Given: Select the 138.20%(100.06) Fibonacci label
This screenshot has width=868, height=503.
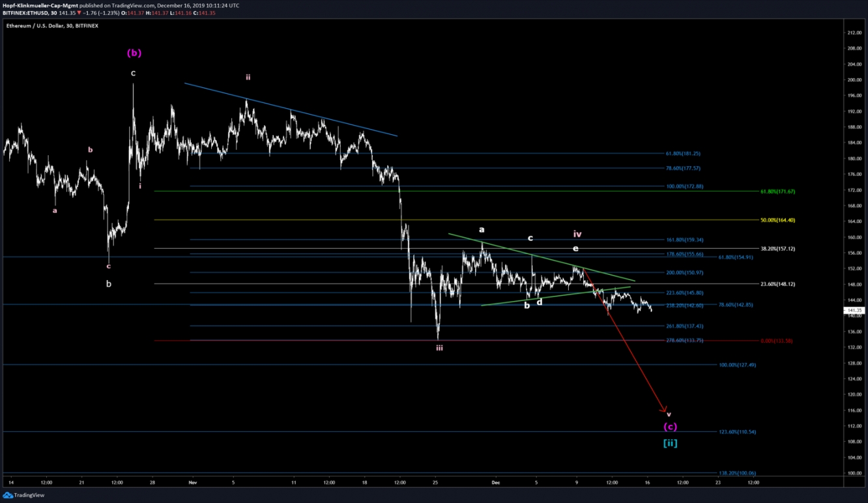Looking at the screenshot, I should [737, 473].
